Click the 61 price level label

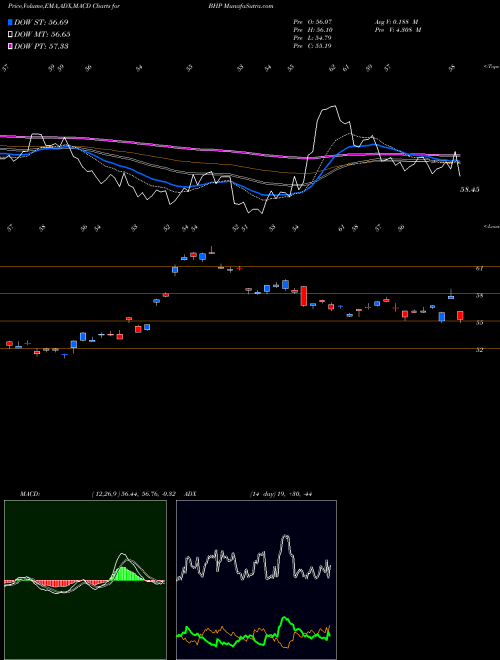click(x=479, y=269)
